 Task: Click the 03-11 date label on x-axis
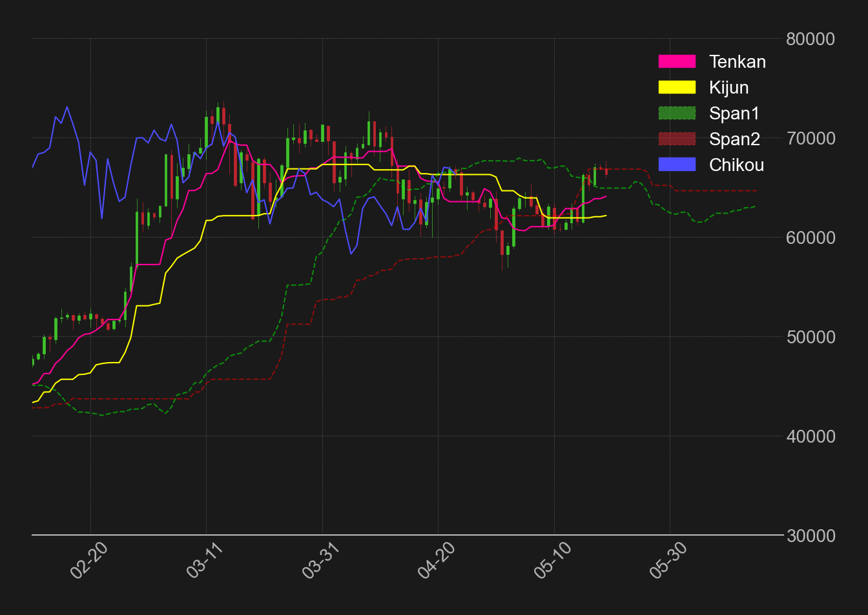click(205, 560)
